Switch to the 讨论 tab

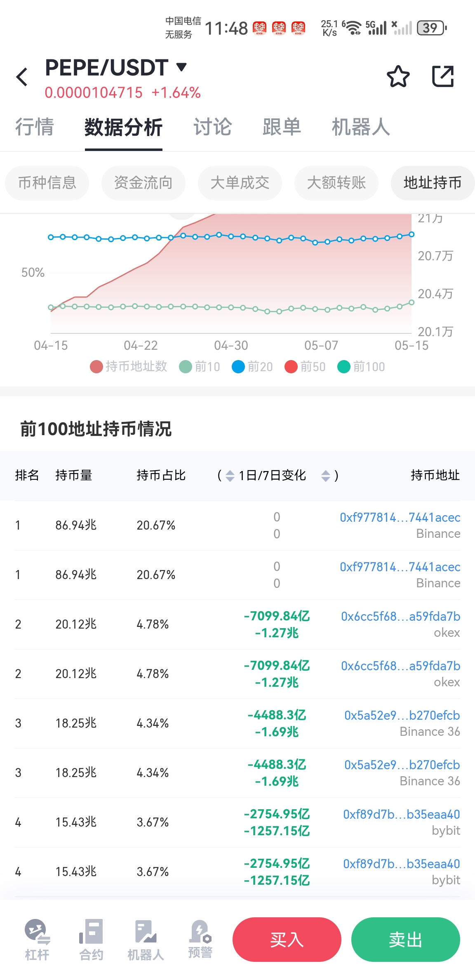tap(213, 127)
